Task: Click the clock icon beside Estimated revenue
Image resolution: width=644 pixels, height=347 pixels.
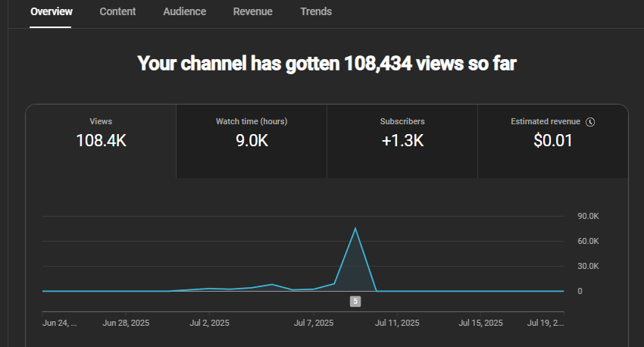Action: click(591, 122)
